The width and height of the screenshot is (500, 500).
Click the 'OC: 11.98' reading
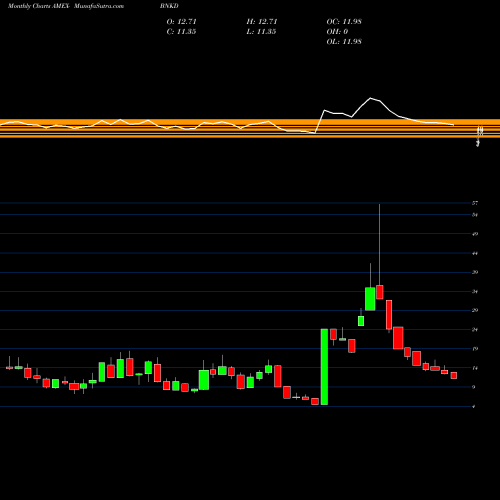(x=344, y=22)
